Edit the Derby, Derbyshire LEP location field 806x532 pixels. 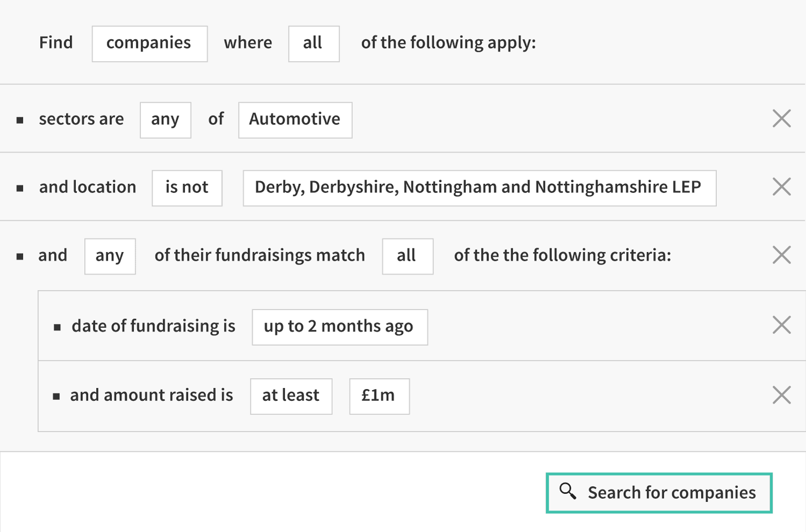coord(479,188)
